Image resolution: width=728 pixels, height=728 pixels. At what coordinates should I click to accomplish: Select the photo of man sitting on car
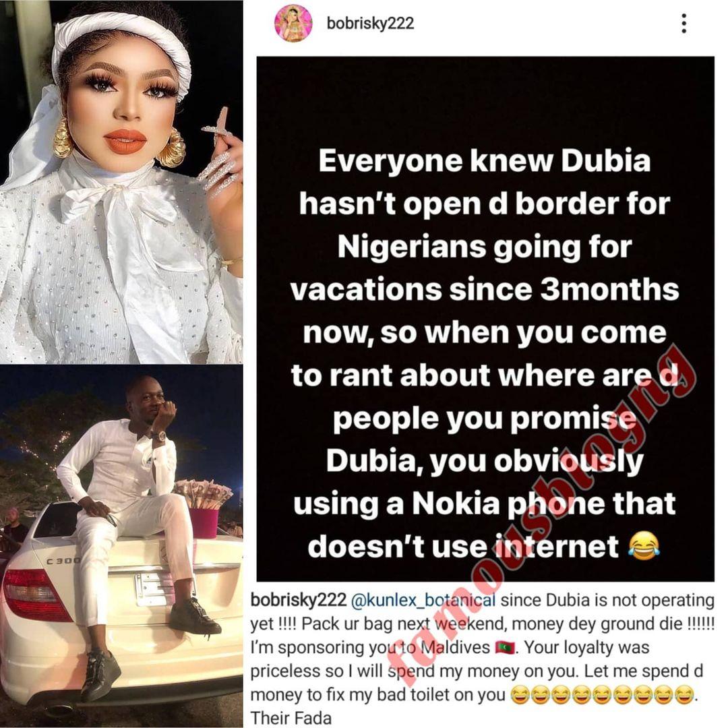(x=121, y=547)
